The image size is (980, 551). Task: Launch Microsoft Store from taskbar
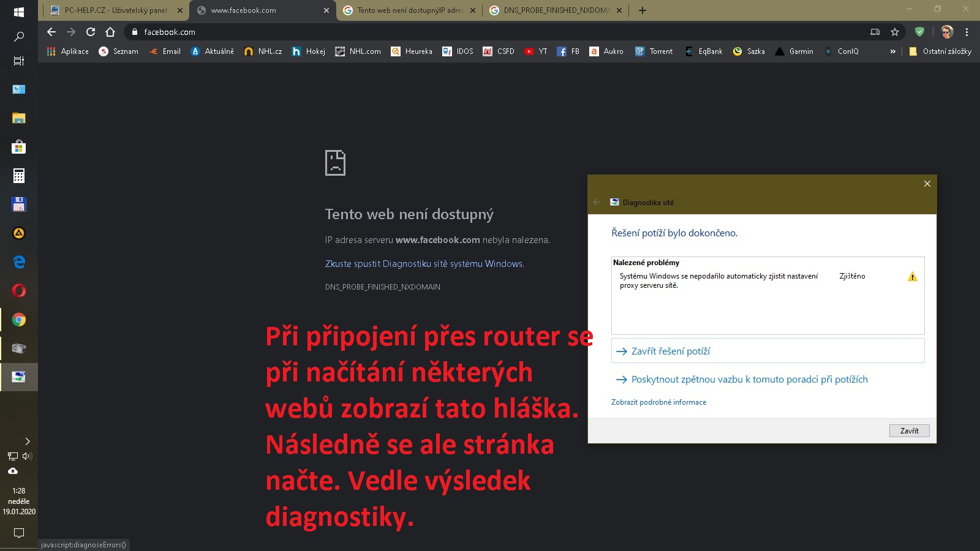click(19, 147)
